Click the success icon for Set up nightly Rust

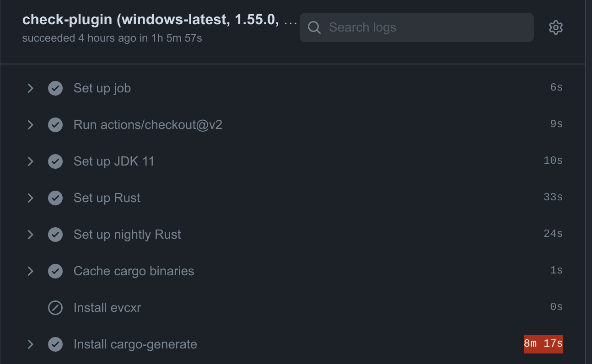55,234
